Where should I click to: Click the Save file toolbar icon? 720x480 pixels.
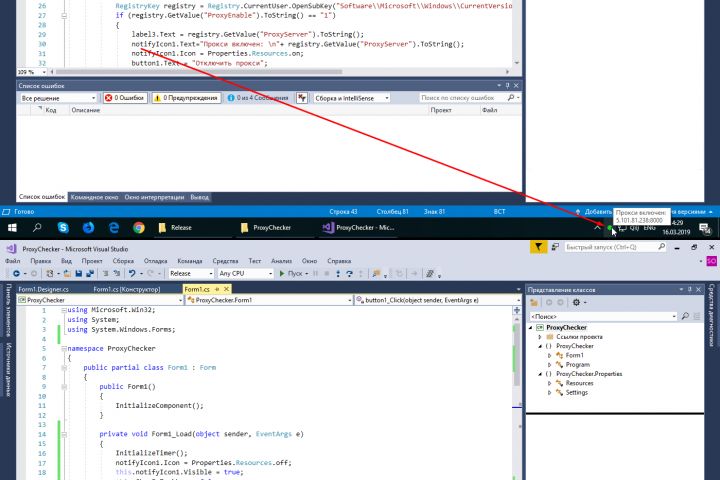tap(79, 273)
